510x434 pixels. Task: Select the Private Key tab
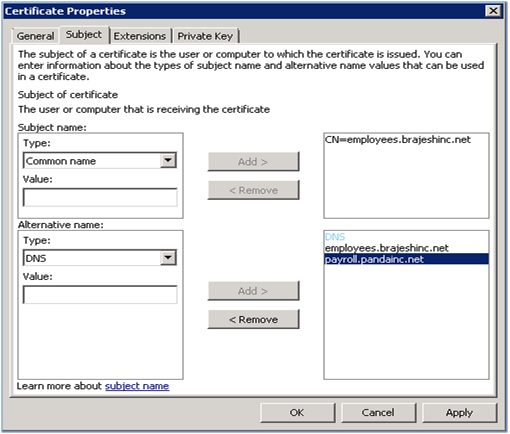(205, 36)
